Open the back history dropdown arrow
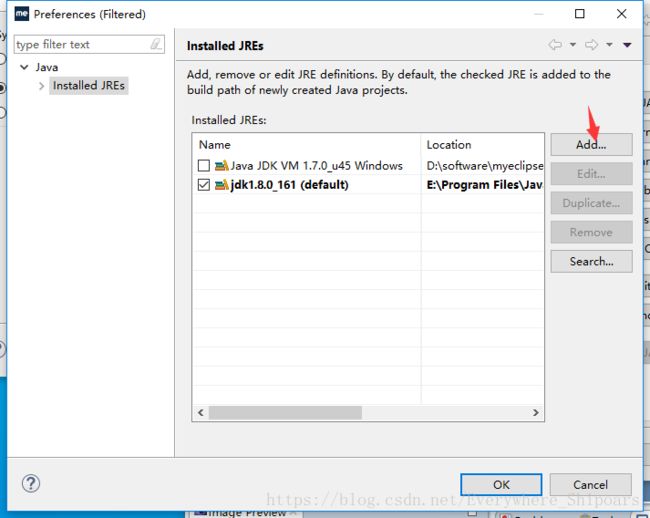 pyautogui.click(x=573, y=44)
